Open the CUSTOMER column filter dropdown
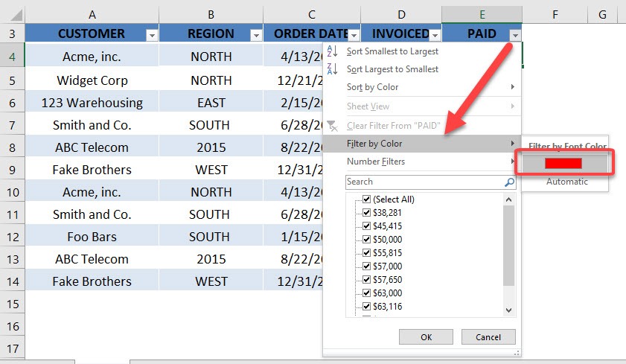The height and width of the screenshot is (364, 626). click(152, 36)
